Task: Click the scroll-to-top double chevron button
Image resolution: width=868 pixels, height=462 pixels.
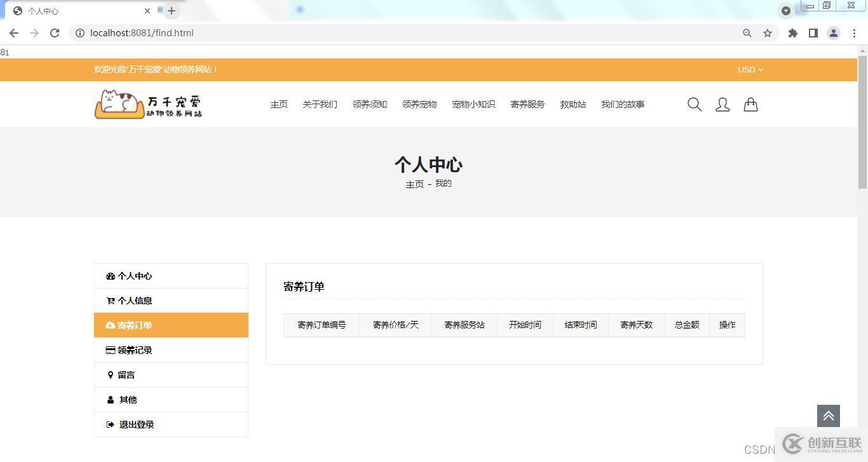Action: tap(828, 416)
